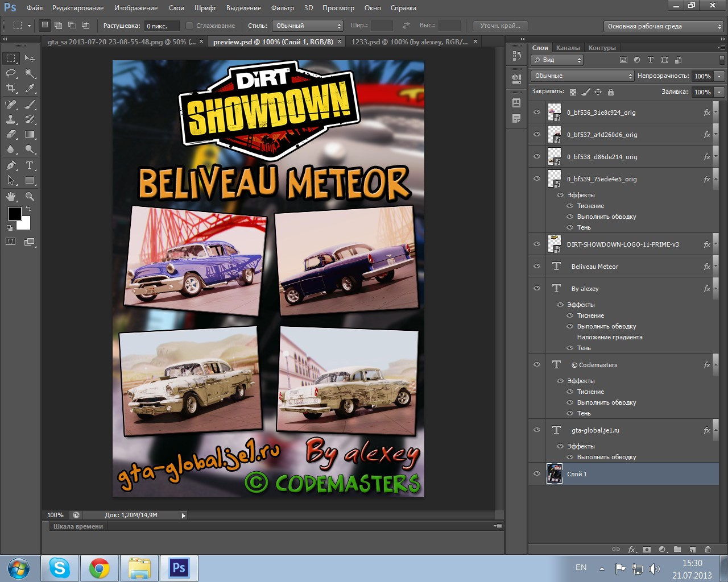This screenshot has height=582, width=728.
Task: Hide the Beliveau Meteor text layer
Action: pos(537,267)
